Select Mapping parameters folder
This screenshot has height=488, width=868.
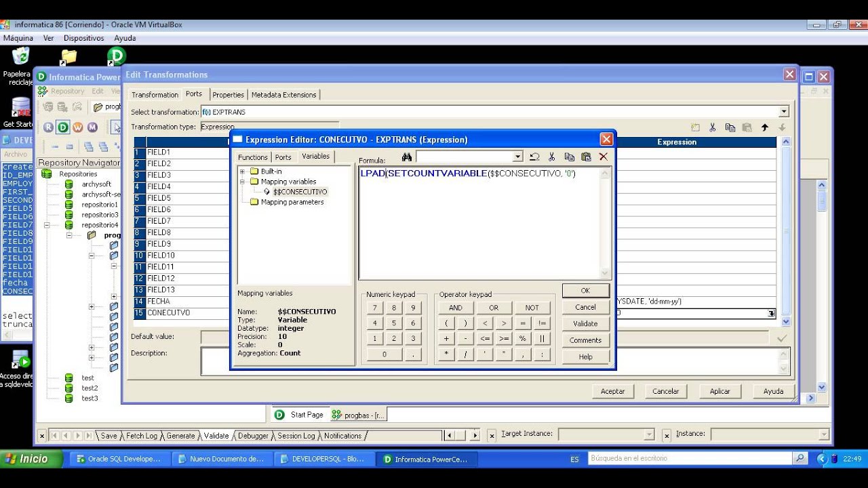tap(292, 202)
